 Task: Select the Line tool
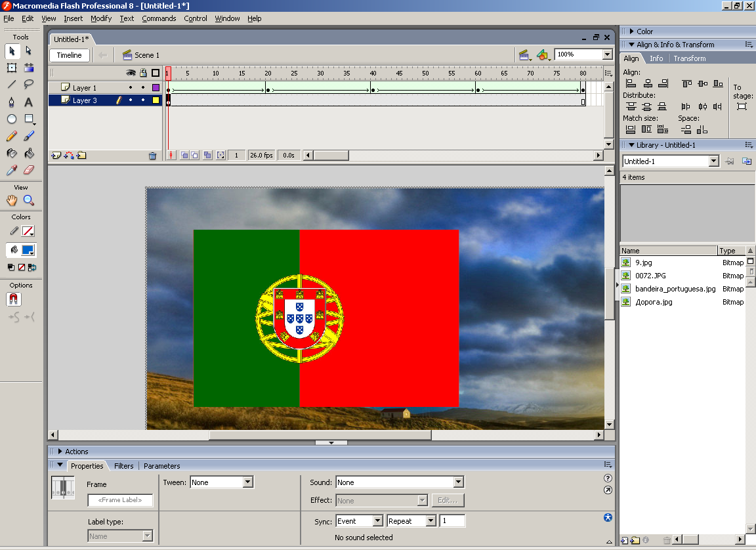point(12,85)
